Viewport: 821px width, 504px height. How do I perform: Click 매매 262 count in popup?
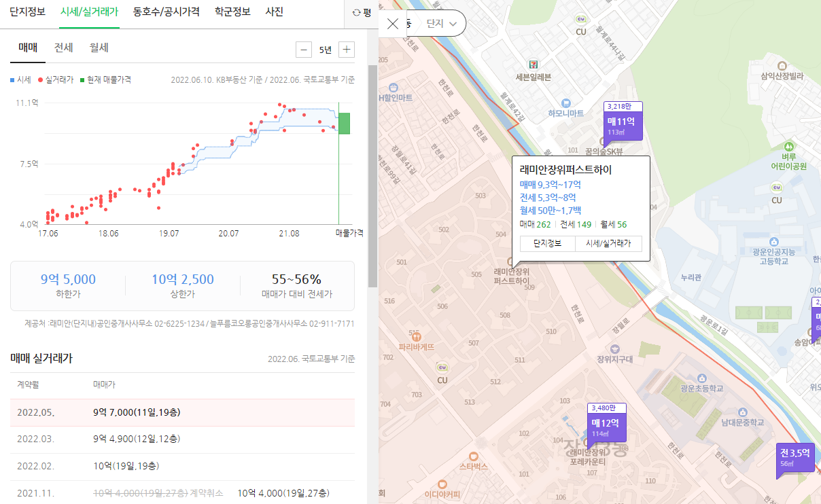[x=536, y=225]
